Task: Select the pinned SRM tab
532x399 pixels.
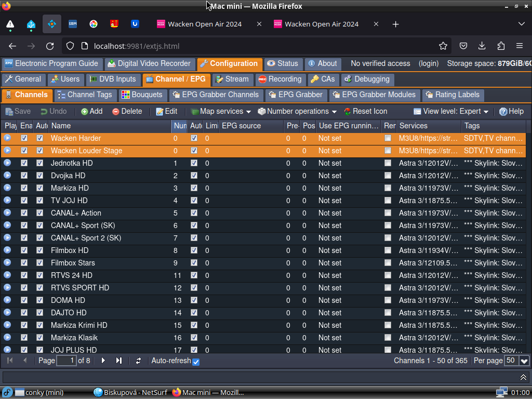Action: (x=73, y=24)
